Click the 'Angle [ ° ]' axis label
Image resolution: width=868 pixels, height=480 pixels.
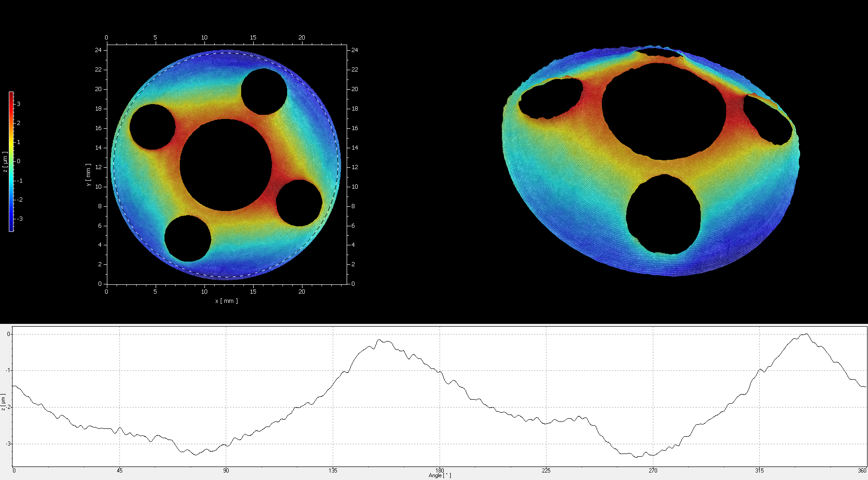(439, 475)
